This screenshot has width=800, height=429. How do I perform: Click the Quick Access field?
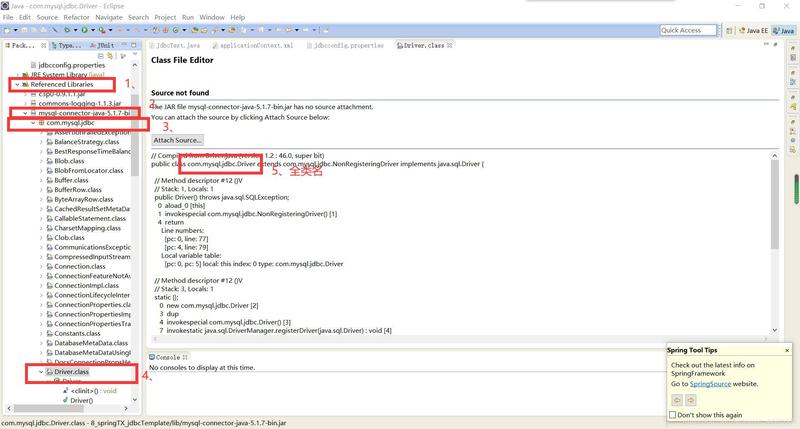pos(688,31)
